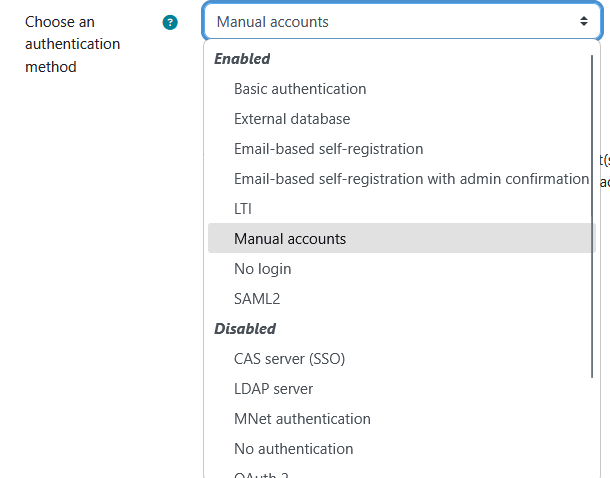Screen dimensions: 610x478
Task: Click the Enabled group header
Action: 242,59
